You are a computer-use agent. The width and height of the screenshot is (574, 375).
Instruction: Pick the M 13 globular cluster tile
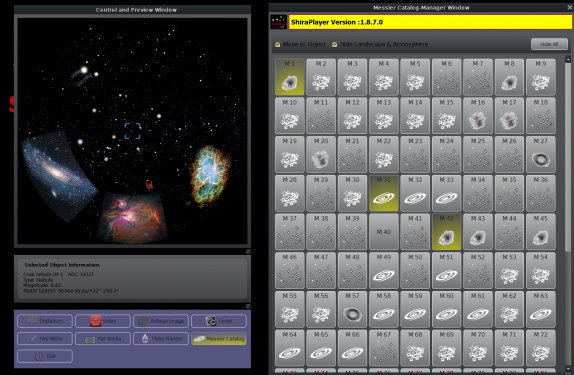coord(384,115)
